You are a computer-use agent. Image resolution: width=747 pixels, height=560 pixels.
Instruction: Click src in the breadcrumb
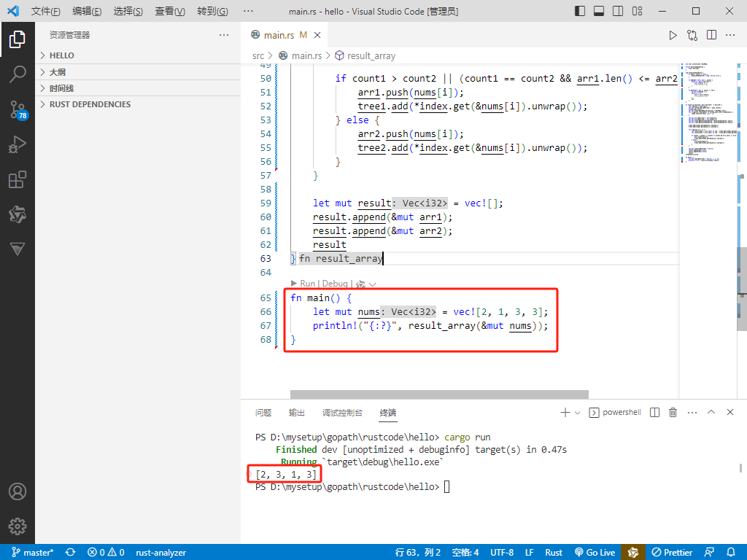[258, 56]
